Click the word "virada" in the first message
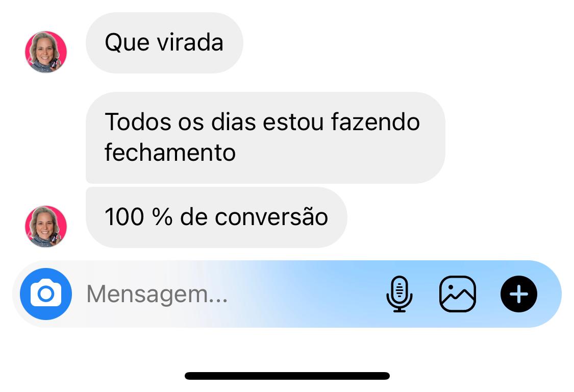This screenshot has height=392, width=574. 190,42
